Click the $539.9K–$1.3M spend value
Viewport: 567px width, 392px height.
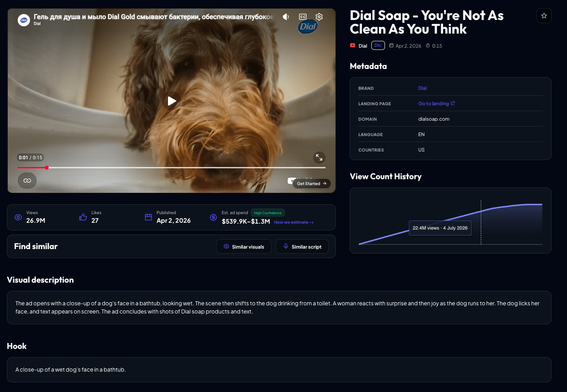[x=246, y=222]
